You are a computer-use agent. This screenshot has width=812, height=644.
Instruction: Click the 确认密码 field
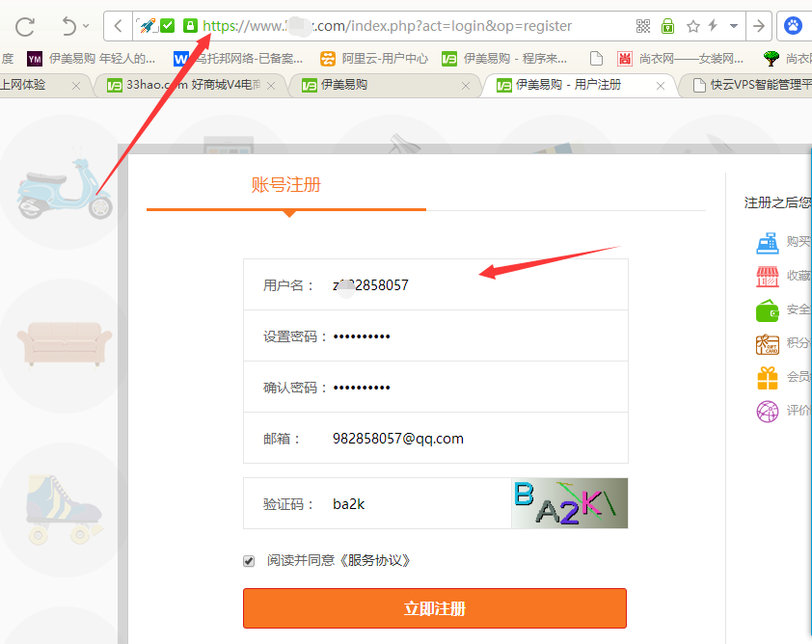436,388
